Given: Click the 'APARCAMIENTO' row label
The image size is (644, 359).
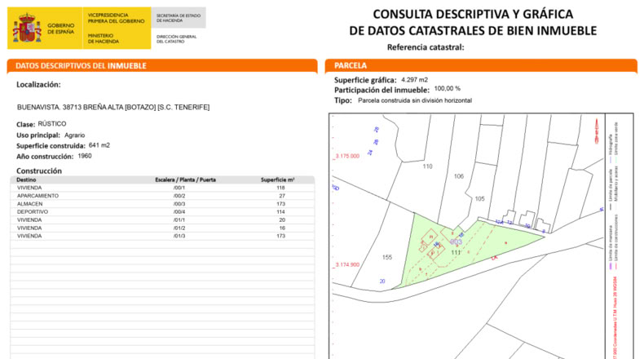Looking at the screenshot, I should [x=37, y=196].
